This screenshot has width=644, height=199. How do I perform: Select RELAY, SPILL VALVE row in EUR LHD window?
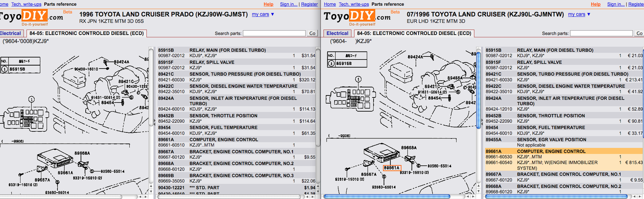(564, 62)
